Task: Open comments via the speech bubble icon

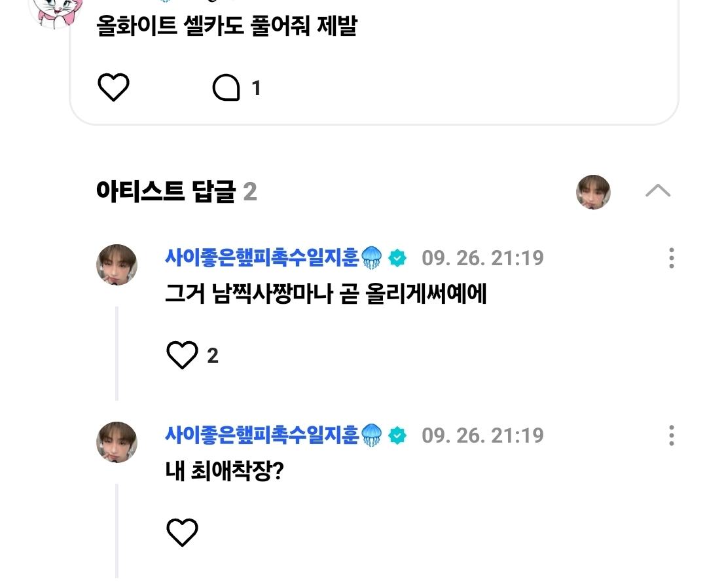Action: pos(226,88)
